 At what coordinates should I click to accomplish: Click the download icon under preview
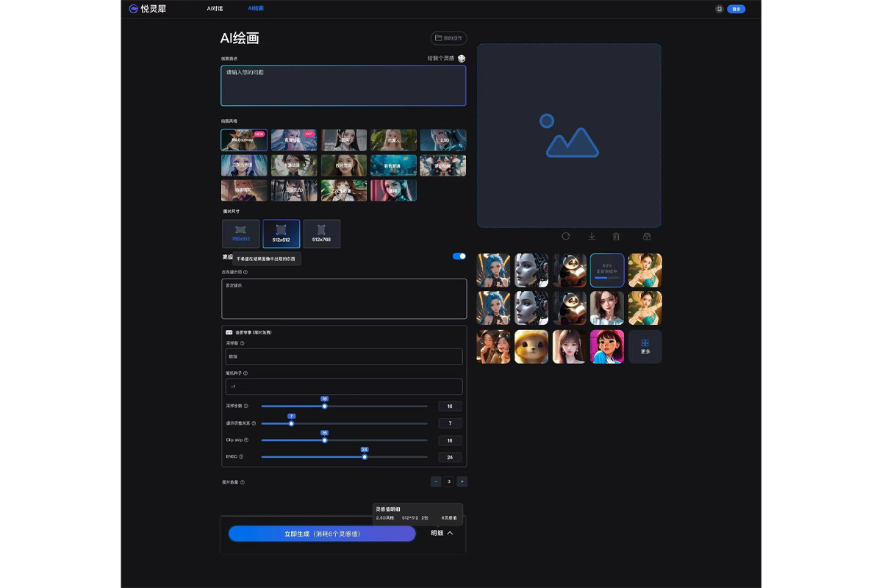(592, 236)
